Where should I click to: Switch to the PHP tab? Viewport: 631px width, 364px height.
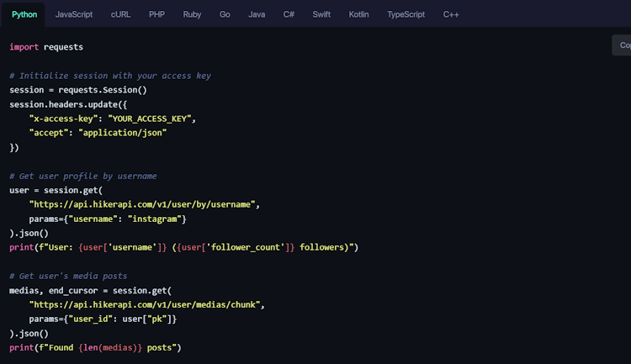coord(157,15)
